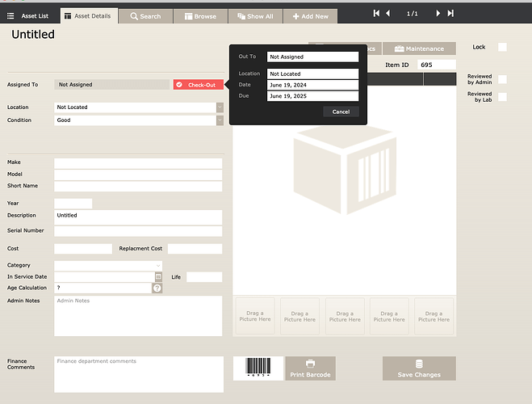Expand the Category dropdown
This screenshot has height=404, width=532.
coord(158,265)
